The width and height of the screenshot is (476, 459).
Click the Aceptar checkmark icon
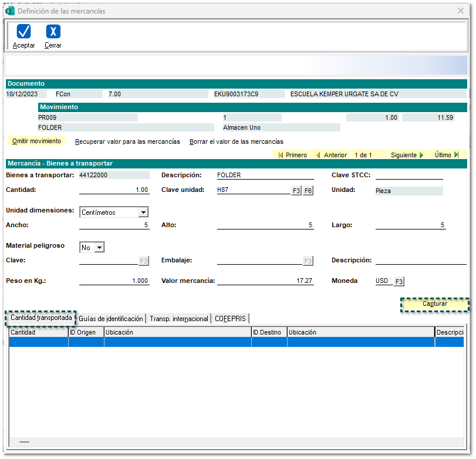(23, 32)
